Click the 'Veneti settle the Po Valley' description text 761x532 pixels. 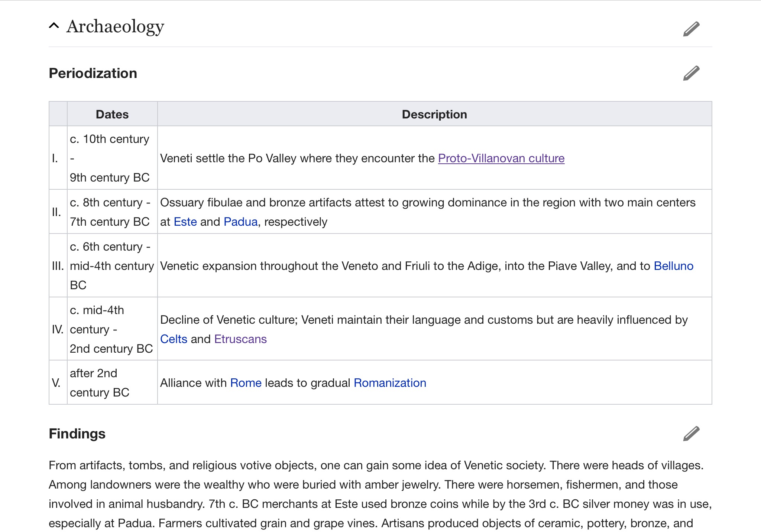tap(362, 158)
